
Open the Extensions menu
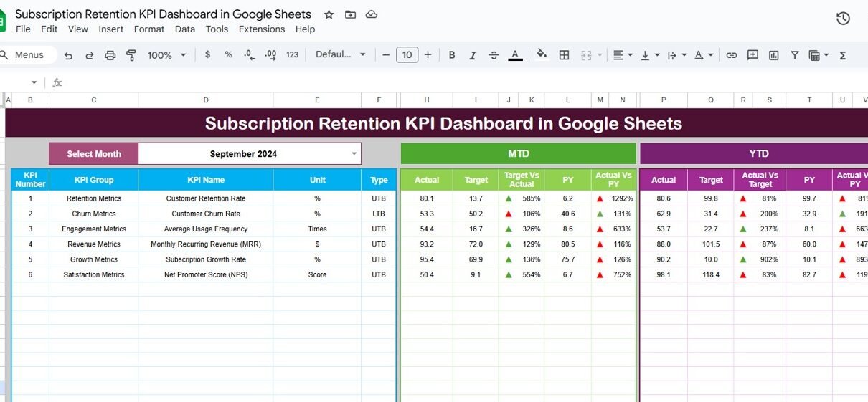pyautogui.click(x=261, y=29)
